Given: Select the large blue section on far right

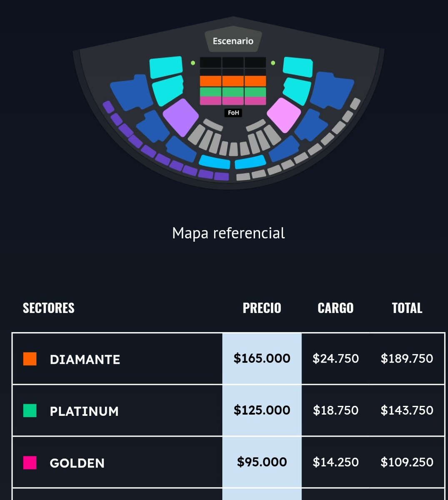Looking at the screenshot, I should (x=332, y=91).
